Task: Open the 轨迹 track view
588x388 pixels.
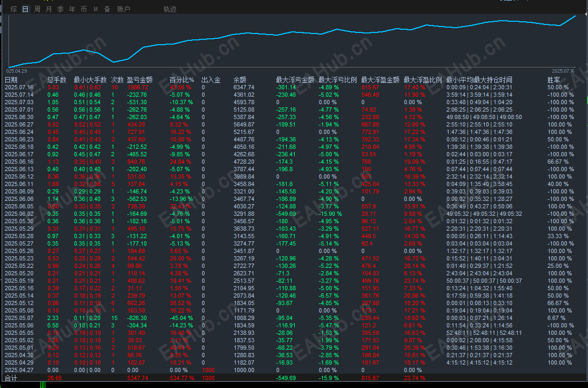Action: [170, 9]
